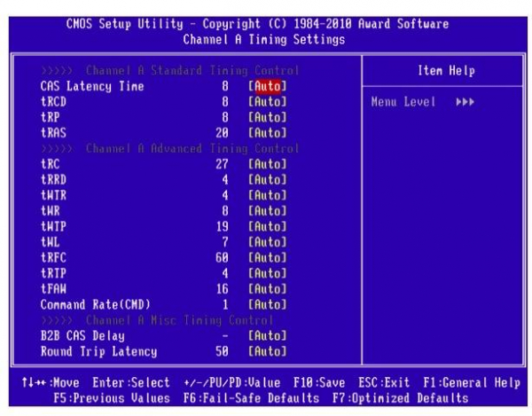This screenshot has height=416, width=532.
Task: Click the tWTP current value 19
Action: tap(222, 226)
